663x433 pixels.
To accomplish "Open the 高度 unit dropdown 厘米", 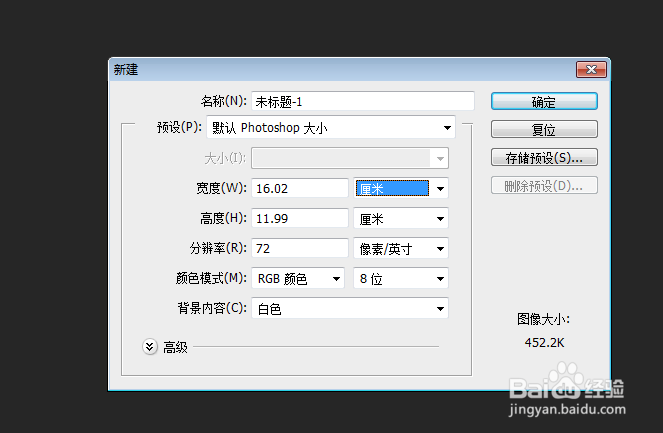I will 401,219.
